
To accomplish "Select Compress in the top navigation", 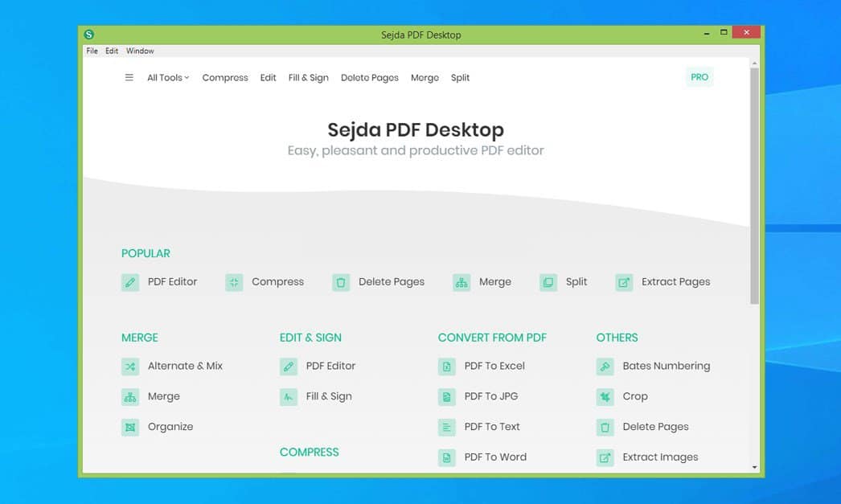I will pos(225,78).
